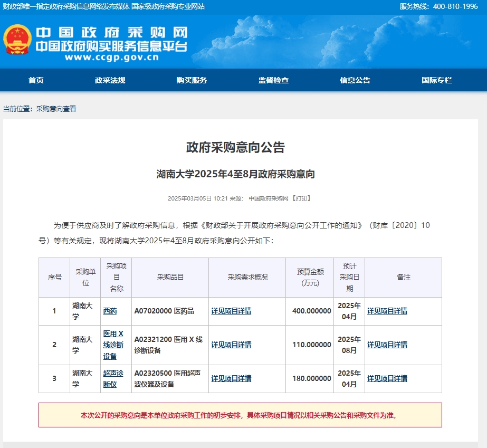This screenshot has height=448, width=487.
Task: Open the 超声诊断仪 project link
Action: tap(113, 379)
